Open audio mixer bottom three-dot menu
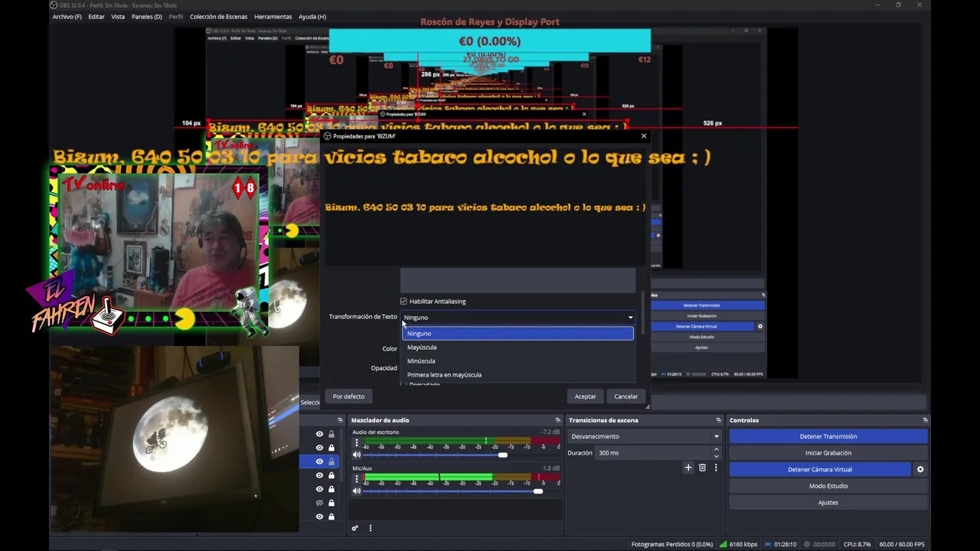Viewport: 980px width, 551px height. click(x=371, y=528)
